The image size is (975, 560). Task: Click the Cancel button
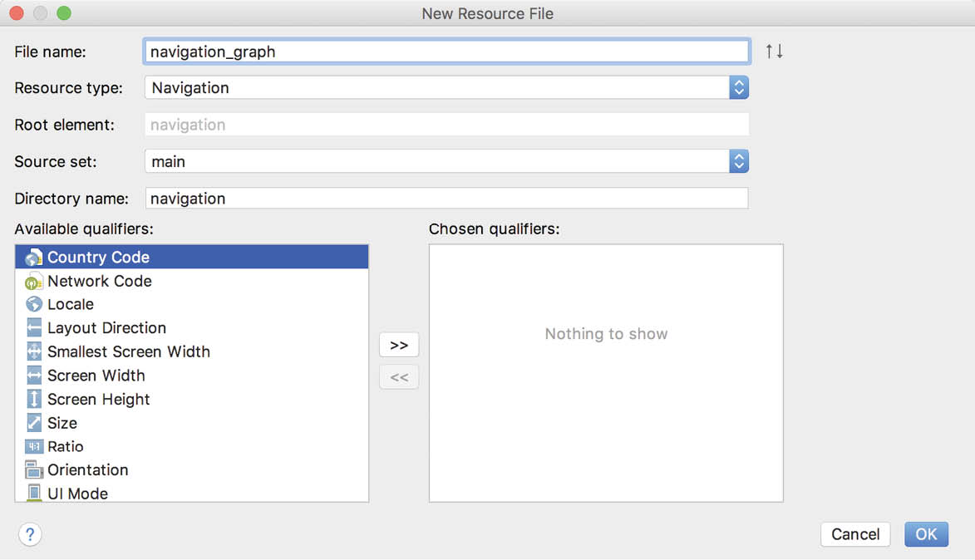(855, 534)
